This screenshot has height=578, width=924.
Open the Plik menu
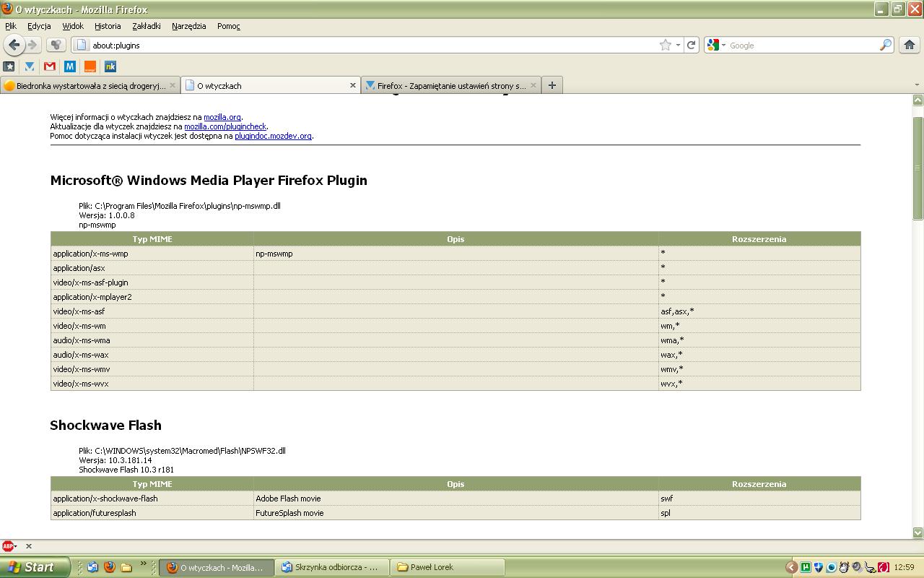(11, 26)
